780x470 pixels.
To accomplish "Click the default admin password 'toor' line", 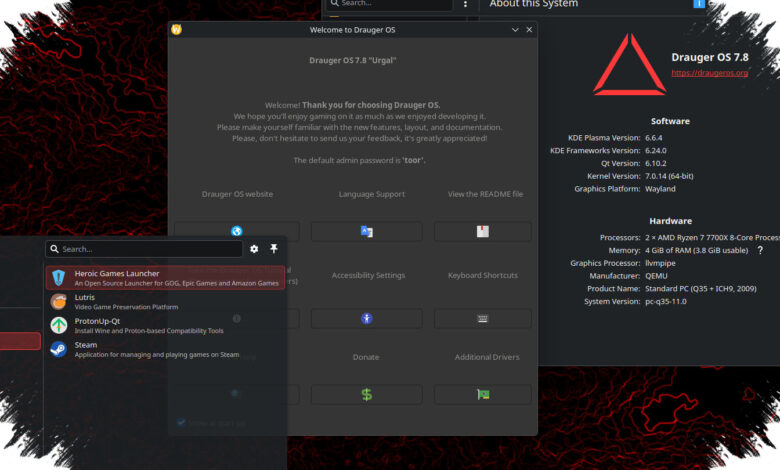I will 359,160.
